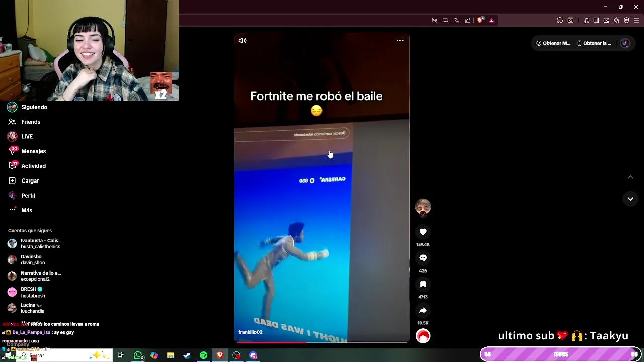
Task: Open WhatsApp from the taskbar
Action: pos(138,355)
